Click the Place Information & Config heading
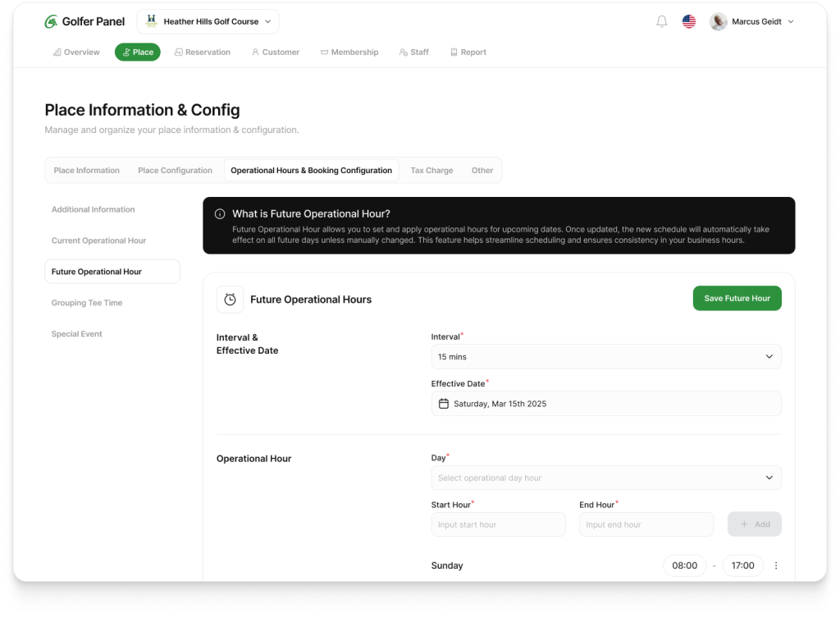Screen dimensions: 840x627 tap(142, 110)
